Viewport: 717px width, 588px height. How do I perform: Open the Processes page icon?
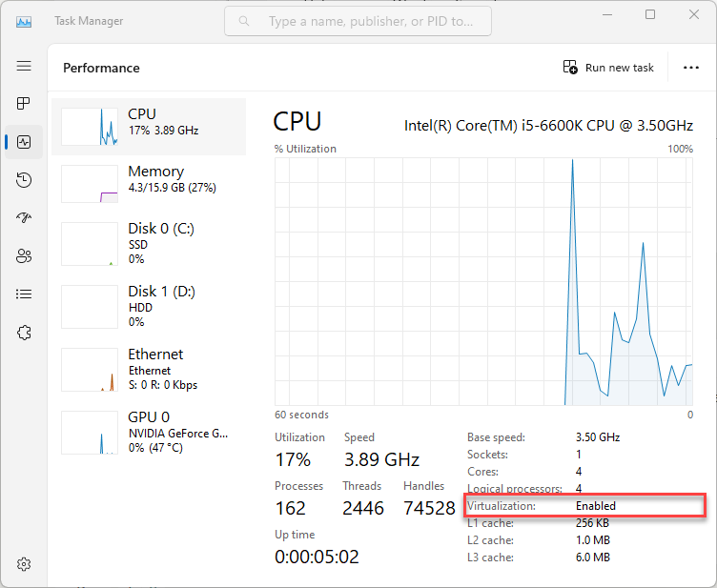pyautogui.click(x=24, y=103)
